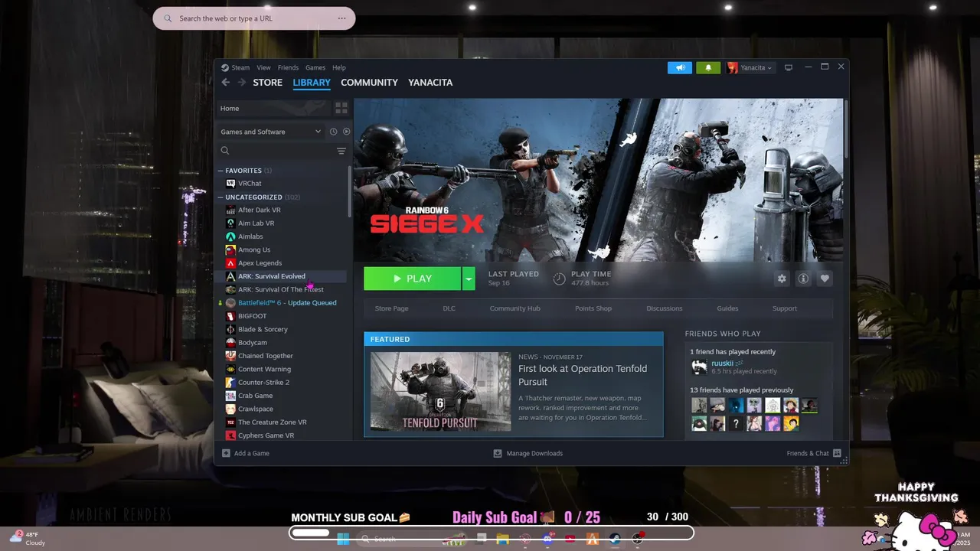Open friend ruuskii's profile
The image size is (980, 551).
tap(722, 364)
